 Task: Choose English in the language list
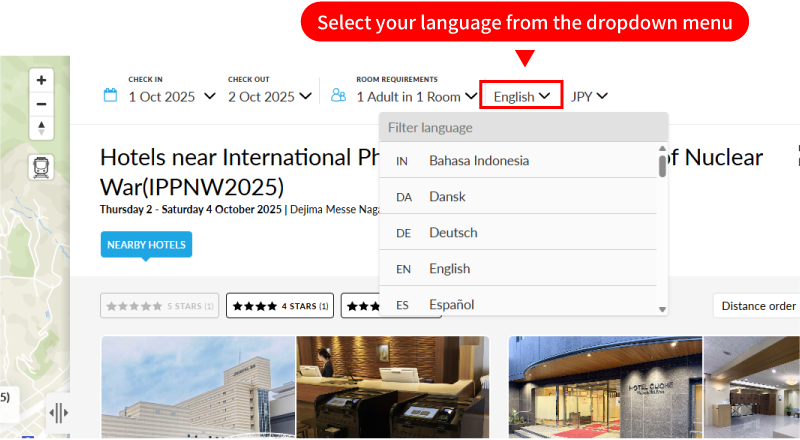(x=518, y=268)
